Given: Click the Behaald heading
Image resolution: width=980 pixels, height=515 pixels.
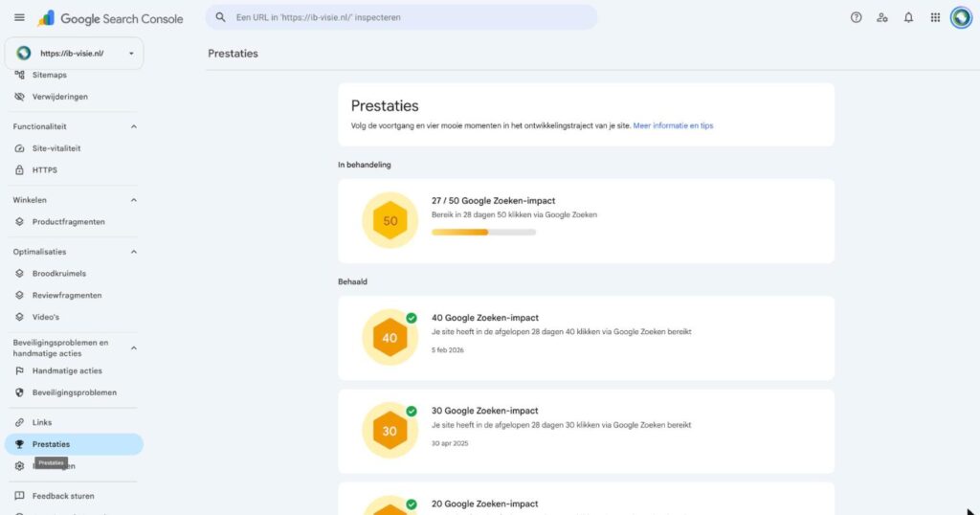Looking at the screenshot, I should (x=352, y=281).
